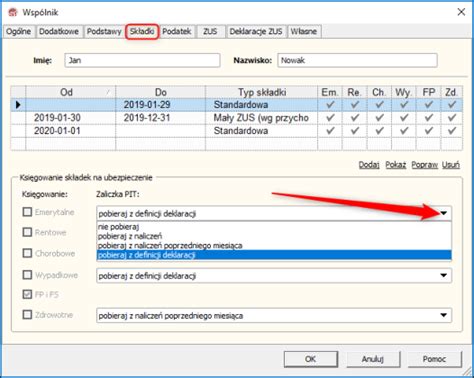Click the Mały ZUS (wg przycho cell

click(262, 118)
